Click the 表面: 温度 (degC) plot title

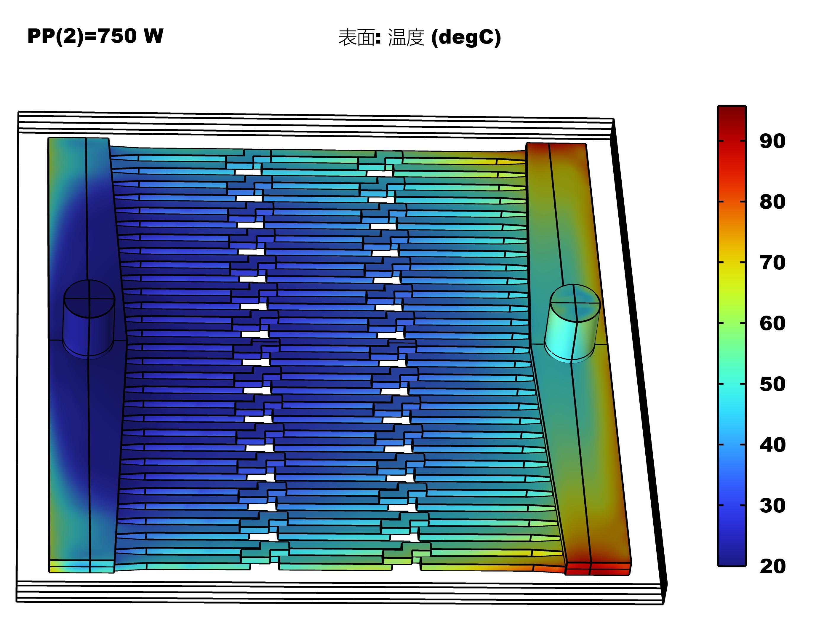pyautogui.click(x=419, y=38)
